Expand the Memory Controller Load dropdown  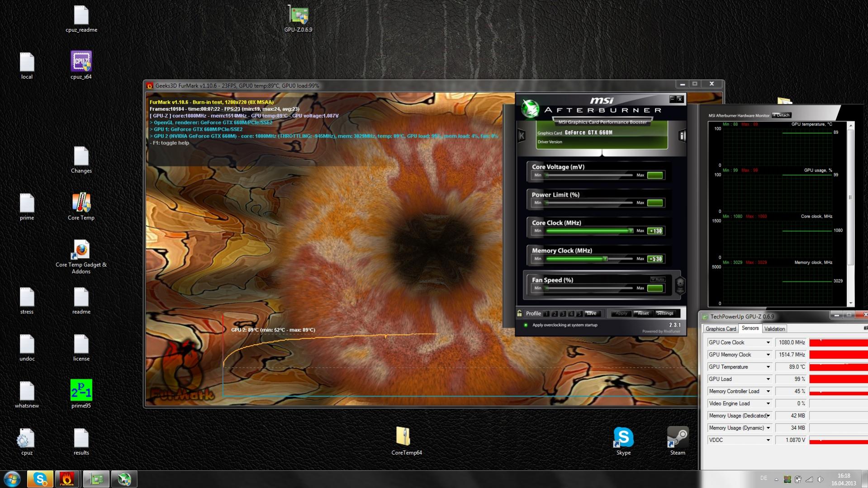(768, 391)
